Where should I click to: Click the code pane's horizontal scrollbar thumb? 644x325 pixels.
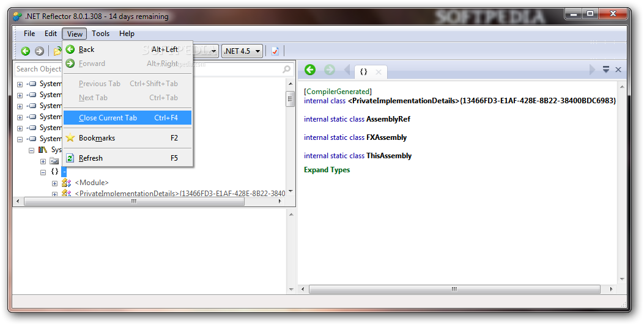454,290
